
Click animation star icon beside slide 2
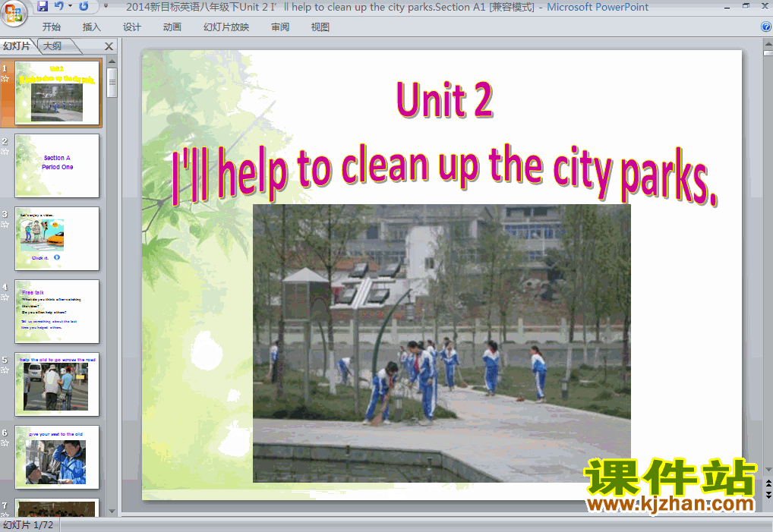pyautogui.click(x=5, y=152)
